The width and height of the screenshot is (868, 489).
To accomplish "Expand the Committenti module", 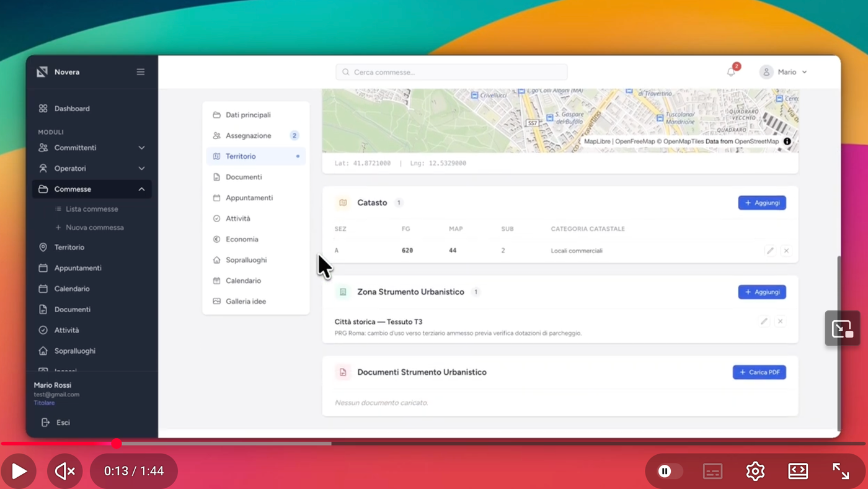I will pyautogui.click(x=92, y=148).
